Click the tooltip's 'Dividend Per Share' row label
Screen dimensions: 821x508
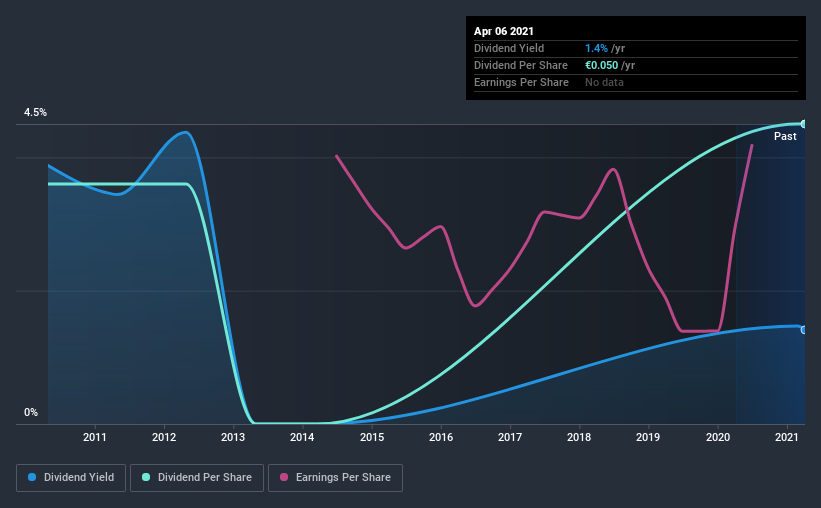pos(520,65)
